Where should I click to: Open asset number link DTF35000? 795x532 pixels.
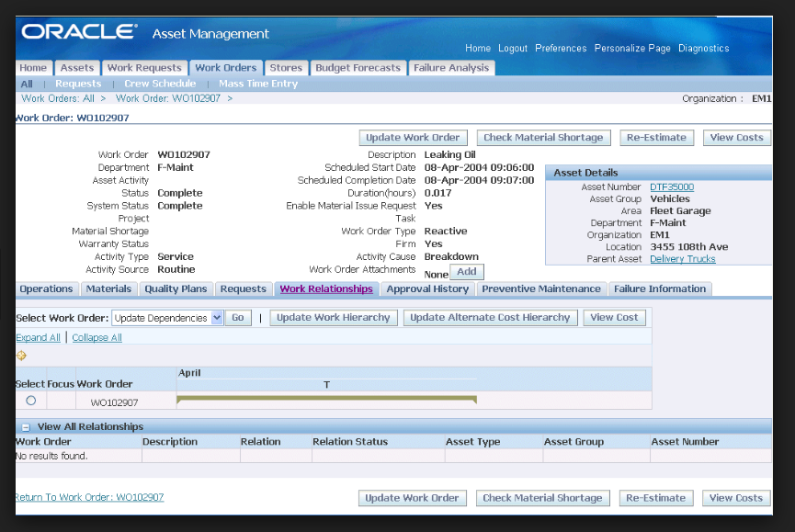[674, 186]
